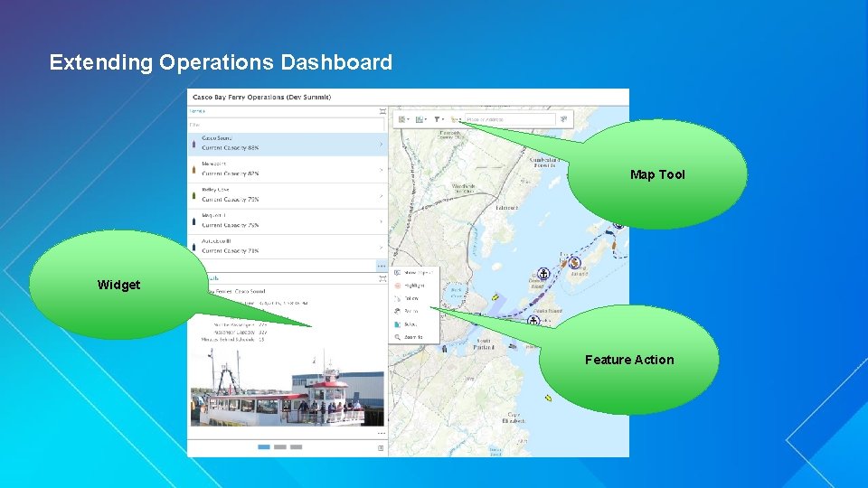The width and height of the screenshot is (868, 488).
Task: Click the dark ferry marker near South Portland
Action: [x=445, y=349]
